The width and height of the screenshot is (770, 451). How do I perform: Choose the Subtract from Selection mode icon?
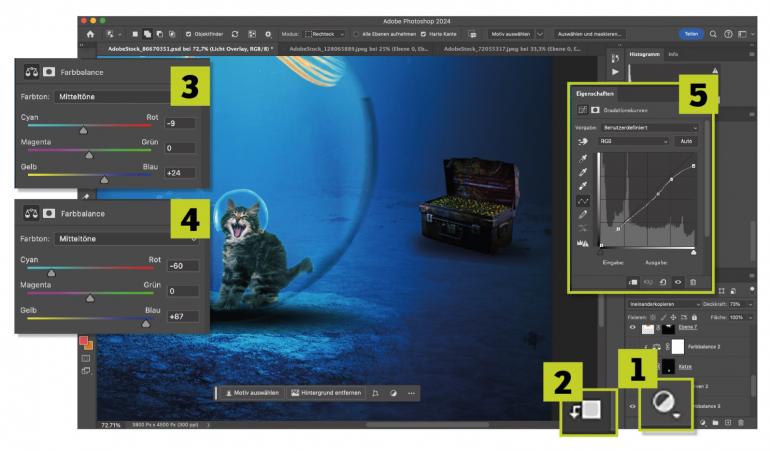(160, 34)
